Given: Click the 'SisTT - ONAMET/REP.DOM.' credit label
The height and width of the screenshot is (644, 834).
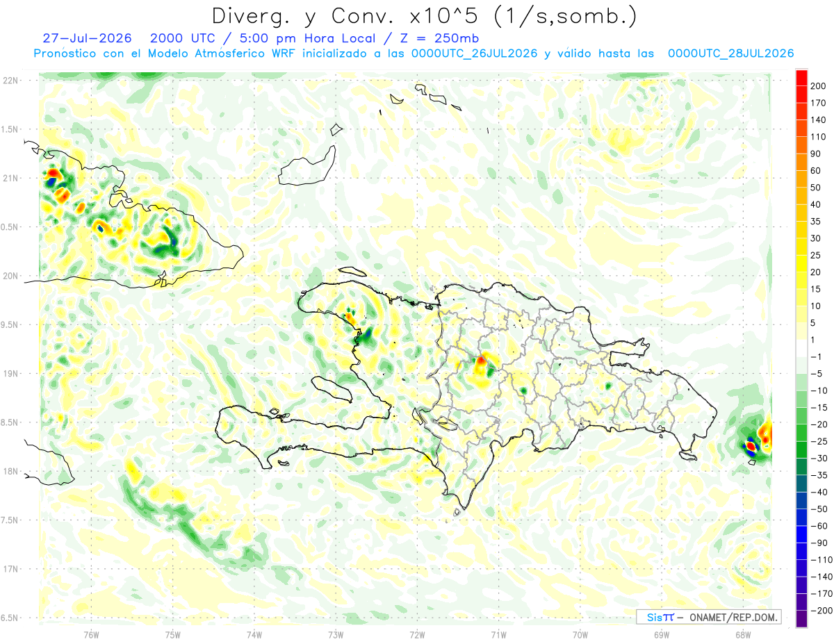Looking at the screenshot, I should (x=708, y=617).
